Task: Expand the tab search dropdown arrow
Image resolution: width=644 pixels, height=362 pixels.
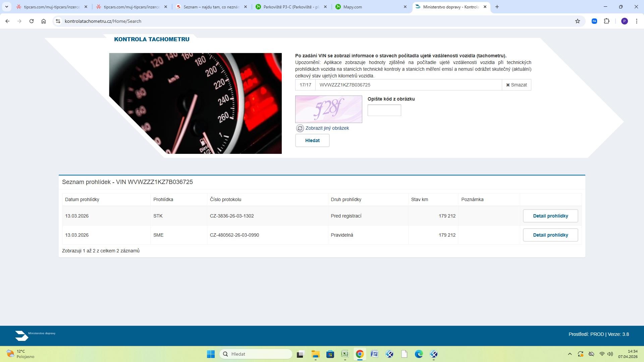Action: click(6, 7)
